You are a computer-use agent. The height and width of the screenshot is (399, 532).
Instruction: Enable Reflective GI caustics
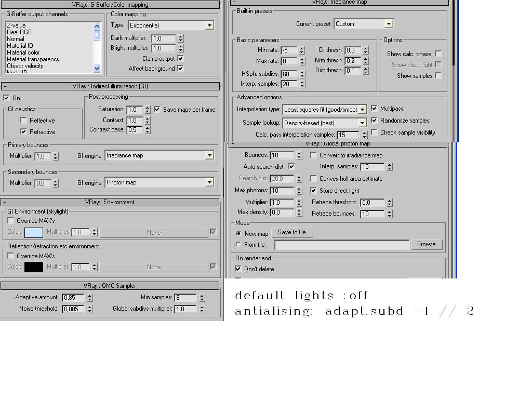pos(23,120)
